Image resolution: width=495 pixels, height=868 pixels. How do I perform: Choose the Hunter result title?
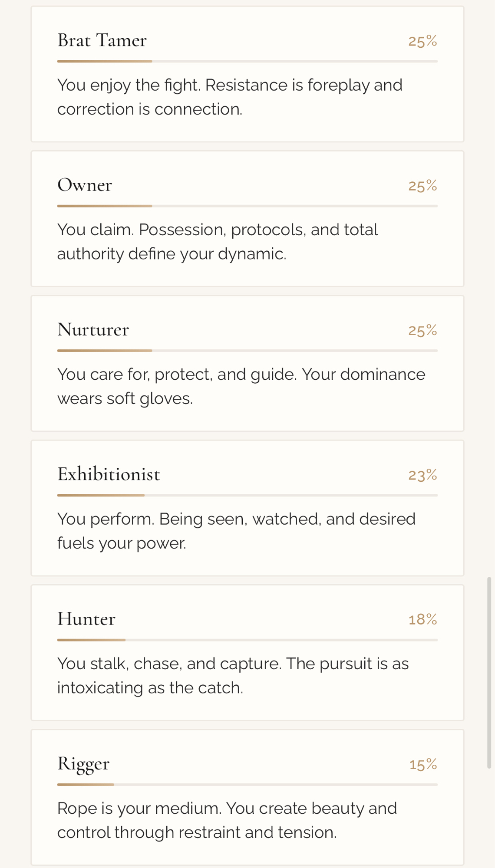[x=86, y=619]
